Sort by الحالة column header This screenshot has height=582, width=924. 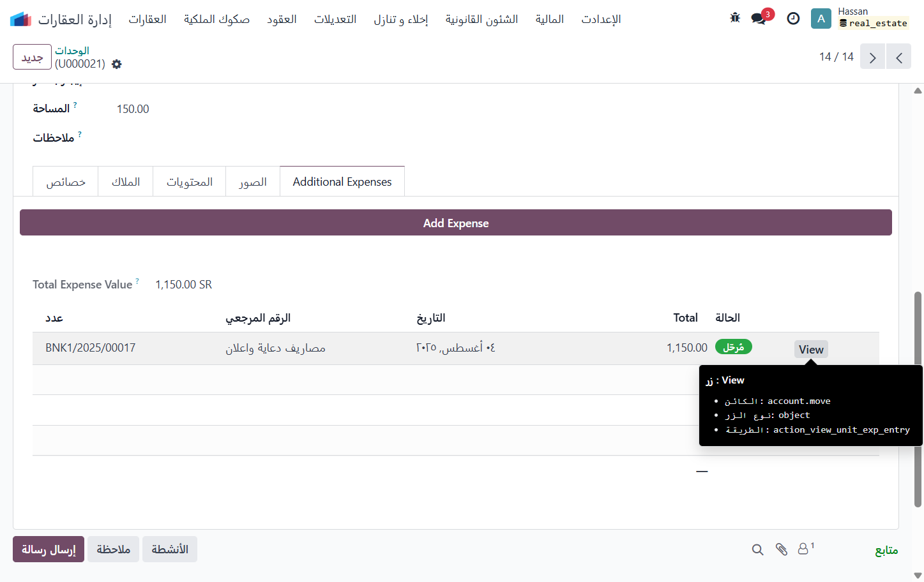(727, 318)
